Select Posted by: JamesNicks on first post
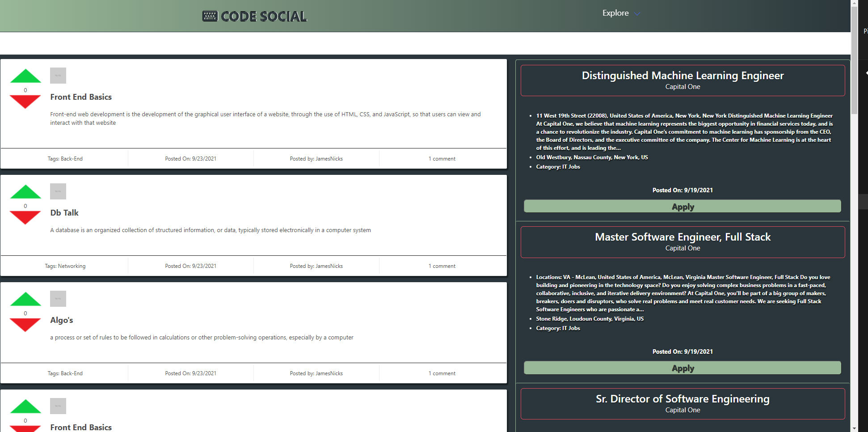Screen dimensions: 868x432 316,159
